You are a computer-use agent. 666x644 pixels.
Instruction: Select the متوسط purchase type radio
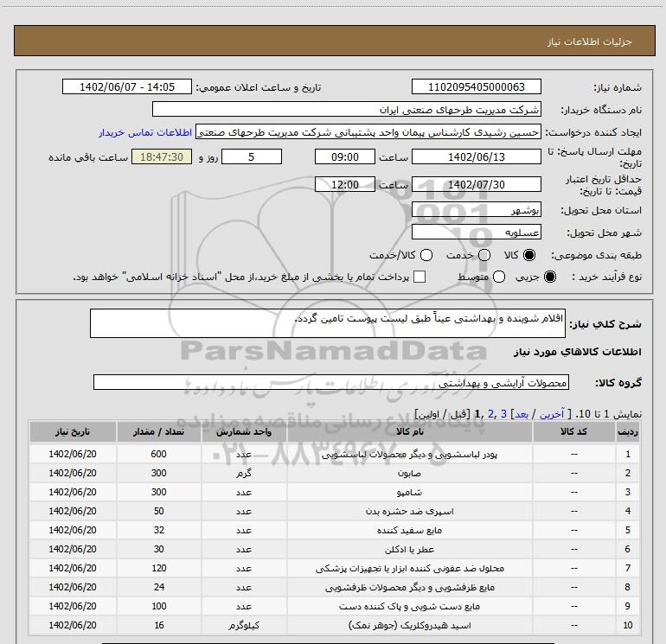pyautogui.click(x=499, y=277)
